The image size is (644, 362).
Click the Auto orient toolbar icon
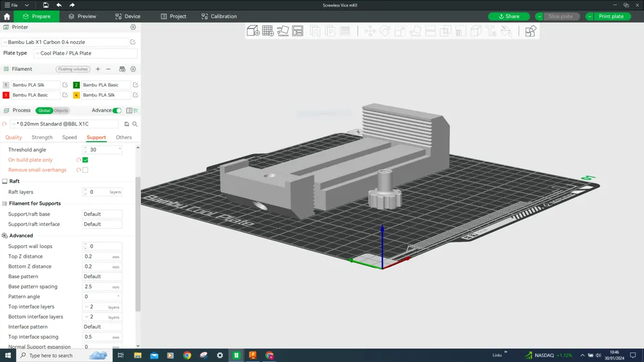[x=283, y=31]
